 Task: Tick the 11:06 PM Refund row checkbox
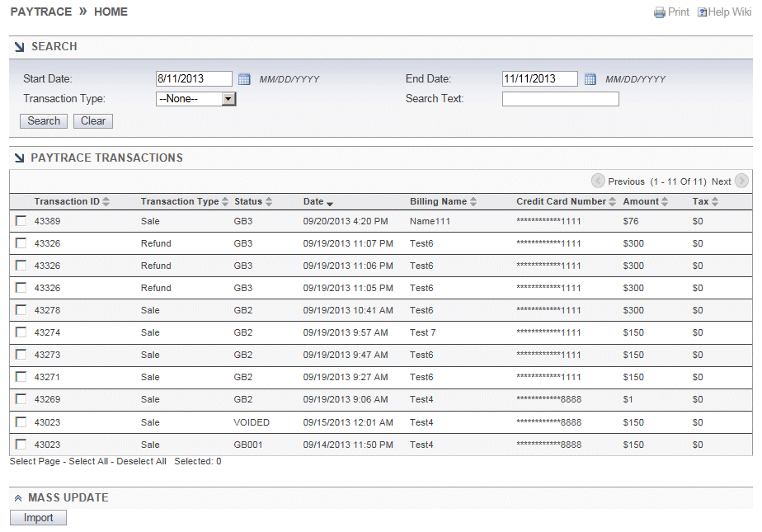click(x=21, y=266)
